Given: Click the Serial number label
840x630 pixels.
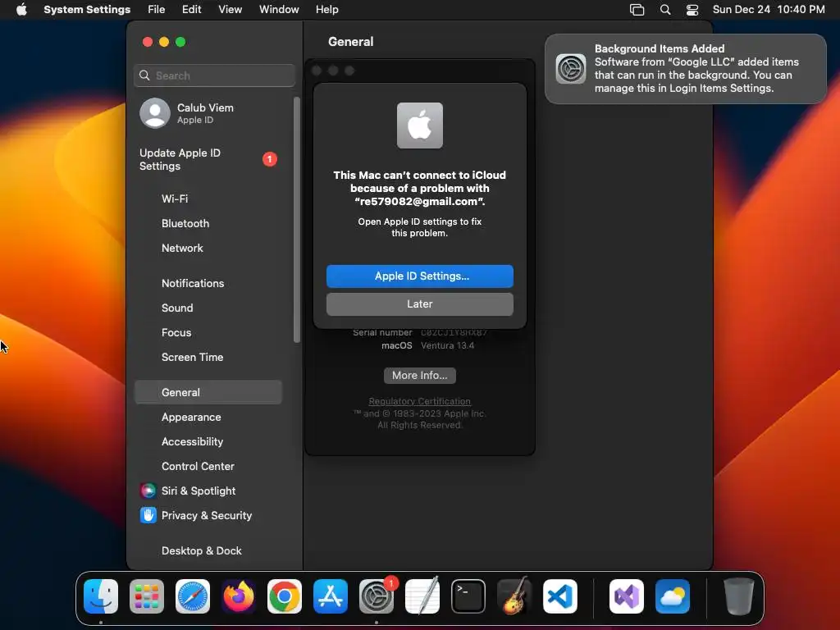Looking at the screenshot, I should point(382,333).
